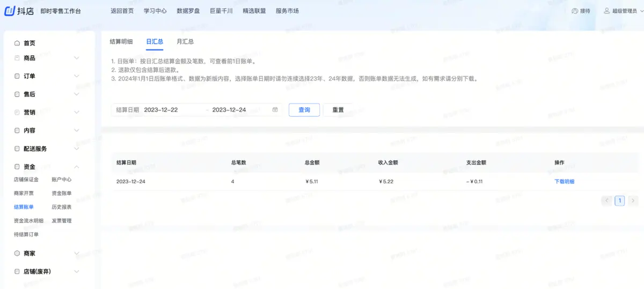Open 历史报表 submenu item
The height and width of the screenshot is (289, 644).
[62, 207]
